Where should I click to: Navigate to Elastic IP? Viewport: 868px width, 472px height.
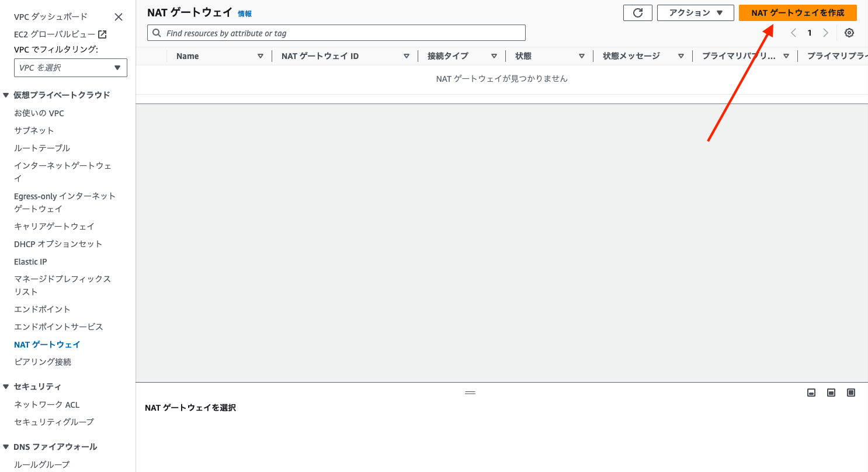pyautogui.click(x=30, y=262)
